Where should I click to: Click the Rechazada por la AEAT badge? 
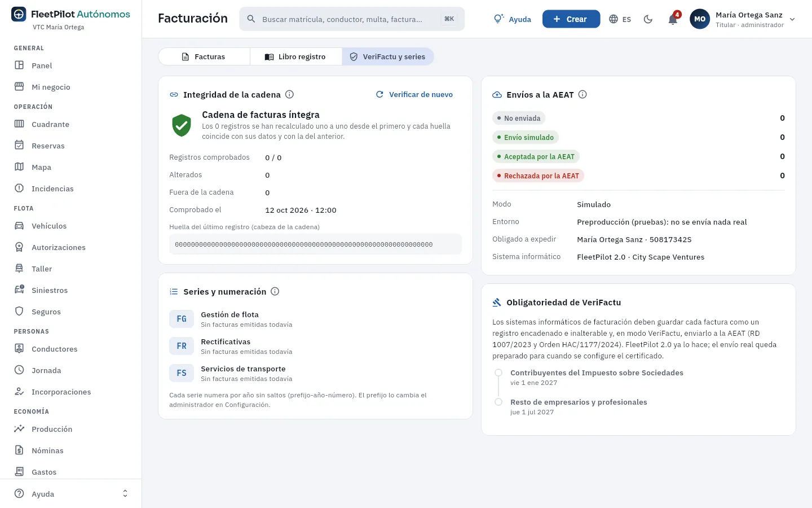(539, 176)
